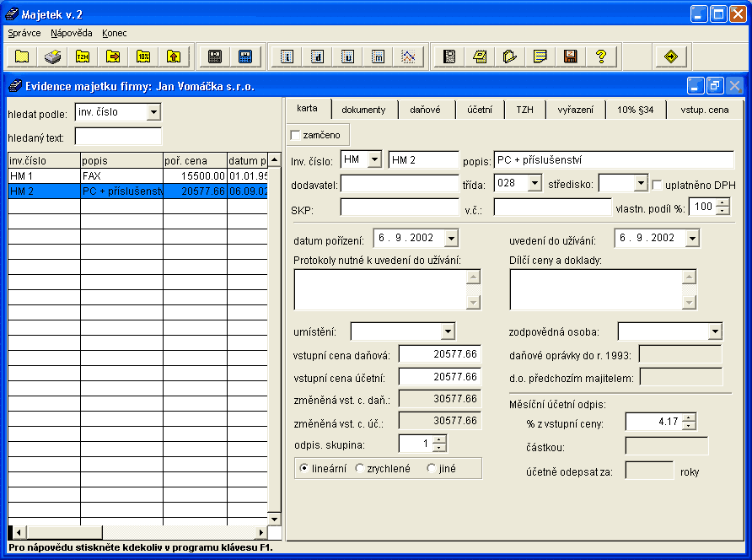This screenshot has width=752, height=560.
Task: Click the yellow question mark help icon
Action: [x=601, y=57]
